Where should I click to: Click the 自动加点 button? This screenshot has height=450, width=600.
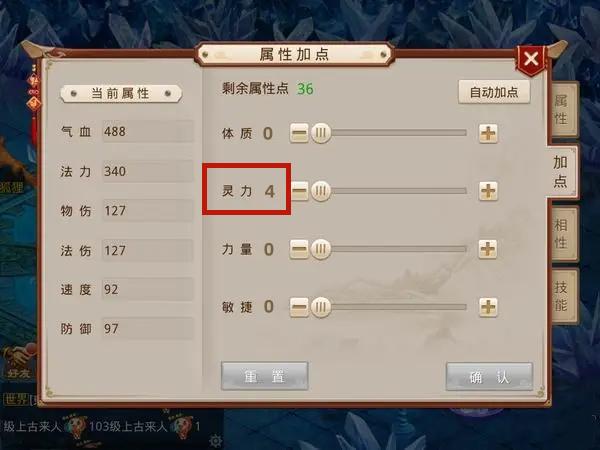click(x=494, y=92)
